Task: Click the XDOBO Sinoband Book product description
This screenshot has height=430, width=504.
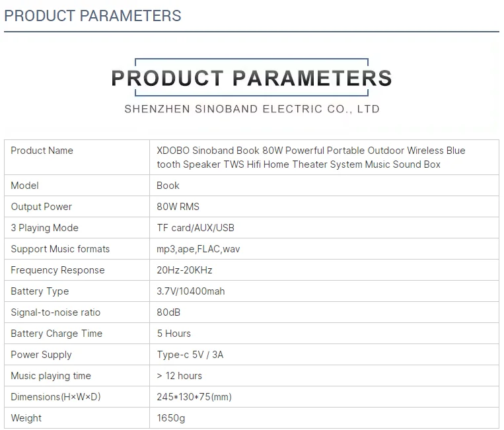Action: [310, 157]
